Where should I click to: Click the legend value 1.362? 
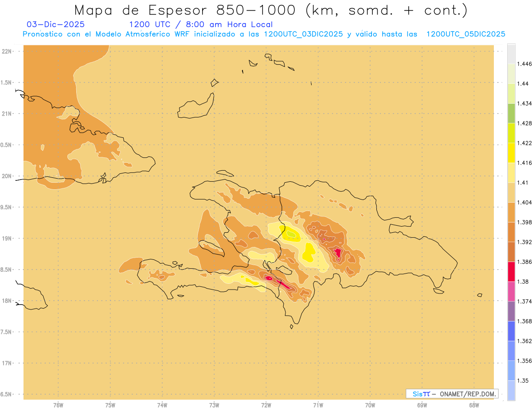point(524,341)
